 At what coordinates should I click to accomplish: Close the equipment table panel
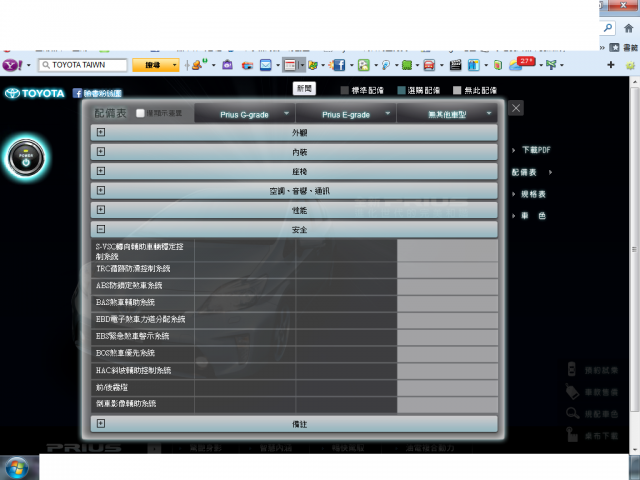click(x=516, y=108)
